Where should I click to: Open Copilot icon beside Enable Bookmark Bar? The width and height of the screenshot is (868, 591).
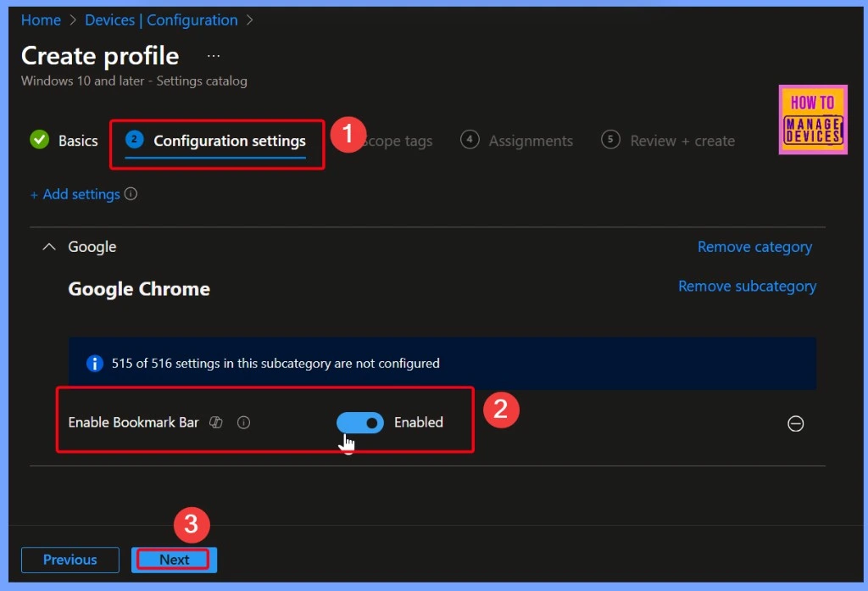(x=216, y=422)
